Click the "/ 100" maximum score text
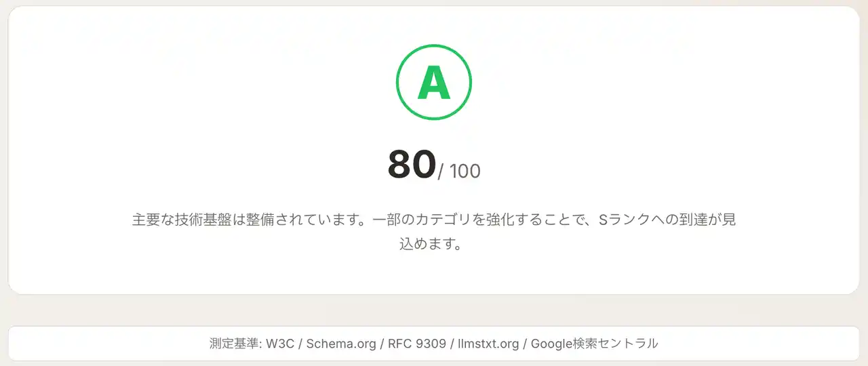The image size is (868, 366). pyautogui.click(x=460, y=171)
